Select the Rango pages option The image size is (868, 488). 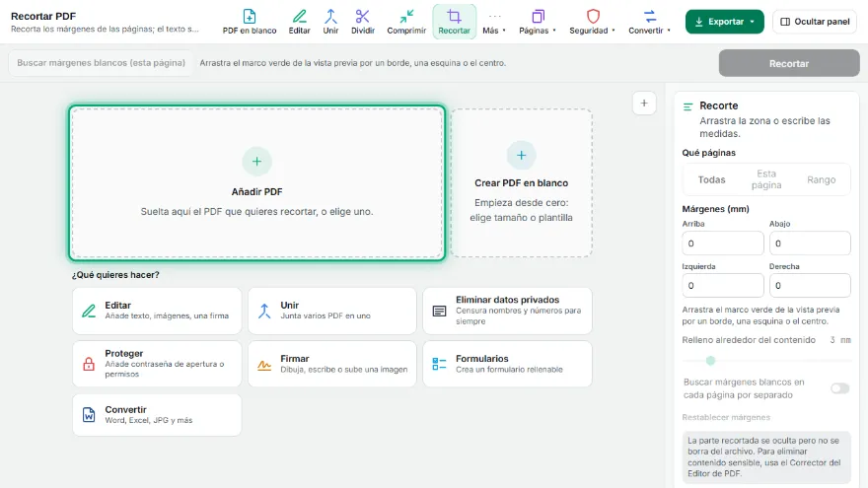(x=821, y=179)
